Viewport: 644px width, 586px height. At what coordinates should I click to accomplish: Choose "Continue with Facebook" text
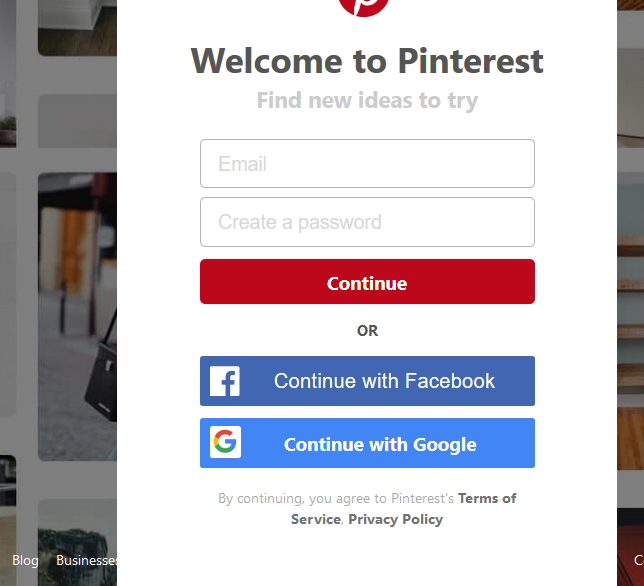click(384, 381)
